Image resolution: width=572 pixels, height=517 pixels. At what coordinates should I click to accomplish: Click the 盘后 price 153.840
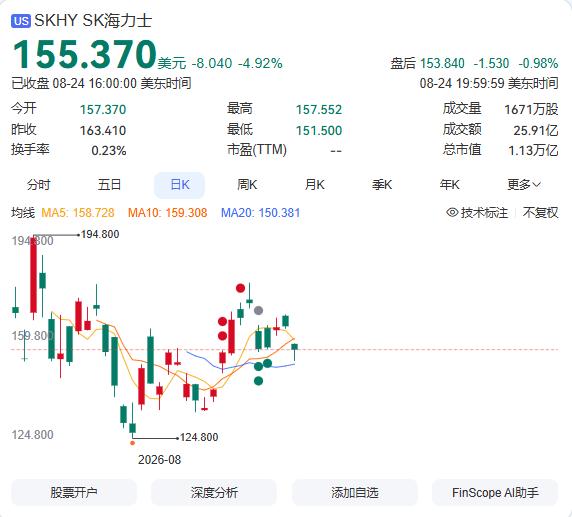point(442,63)
